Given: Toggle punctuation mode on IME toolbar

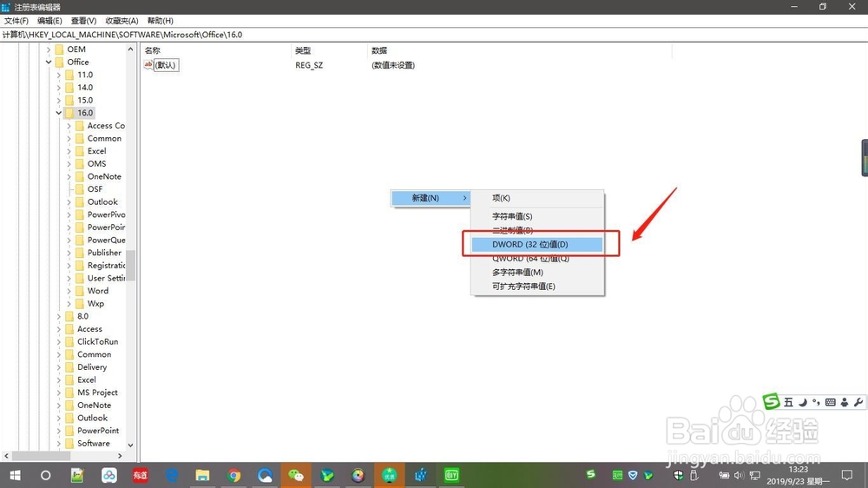Looking at the screenshot, I should pos(816,402).
